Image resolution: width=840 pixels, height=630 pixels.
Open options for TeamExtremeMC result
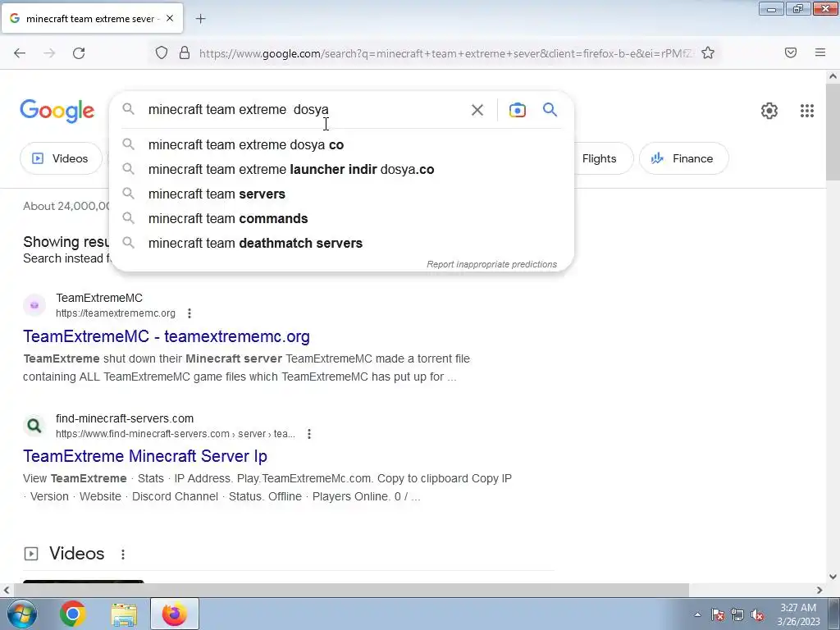tap(189, 313)
